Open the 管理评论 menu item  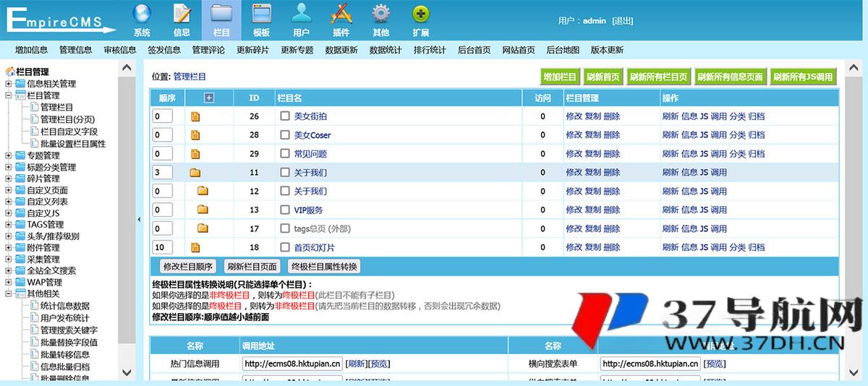(x=208, y=50)
